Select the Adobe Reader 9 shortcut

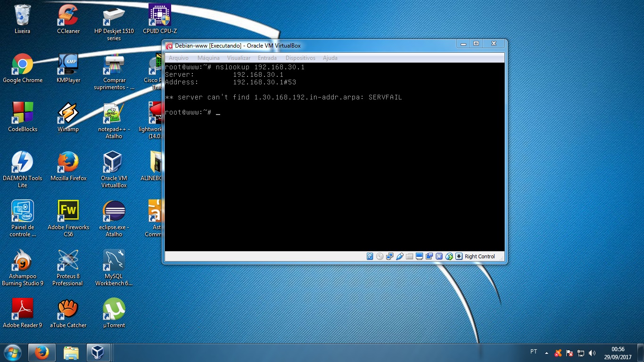click(23, 313)
